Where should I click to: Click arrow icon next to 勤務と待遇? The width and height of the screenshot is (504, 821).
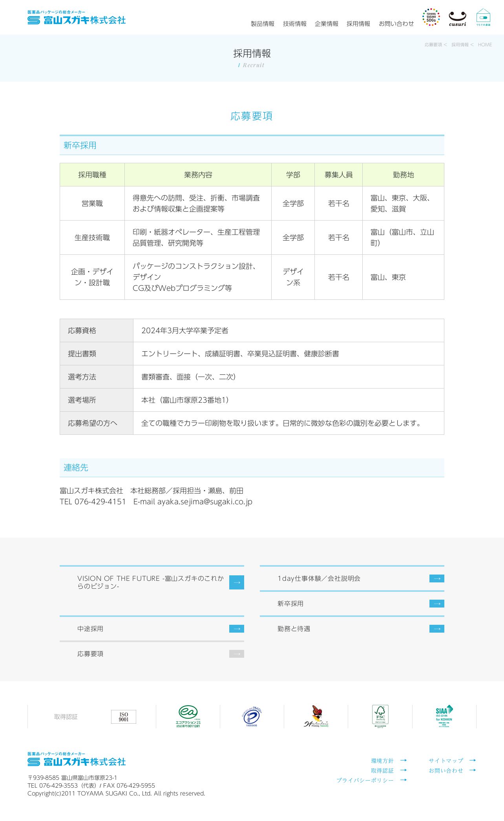pyautogui.click(x=437, y=629)
